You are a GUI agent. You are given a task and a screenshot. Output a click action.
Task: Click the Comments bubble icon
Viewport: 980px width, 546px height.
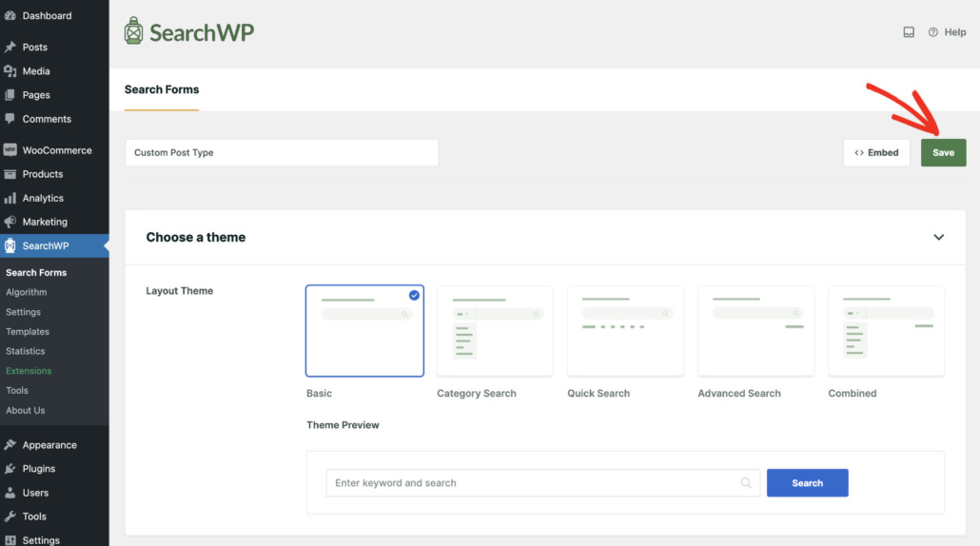pos(10,119)
